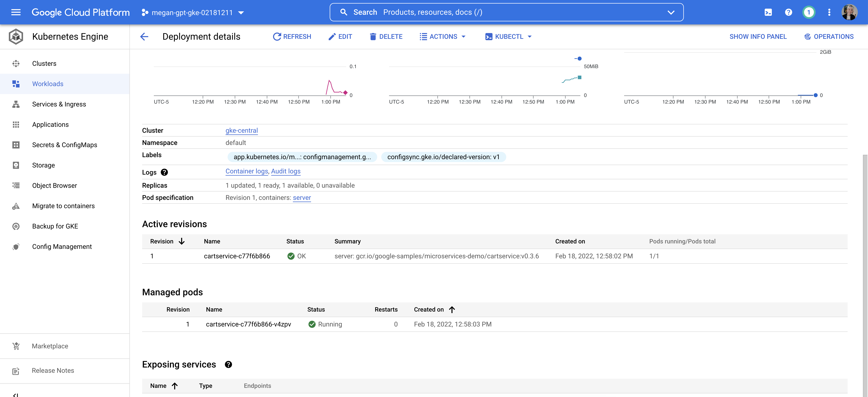This screenshot has width=868, height=397.
Task: Open the user account avatar
Action: click(x=850, y=12)
